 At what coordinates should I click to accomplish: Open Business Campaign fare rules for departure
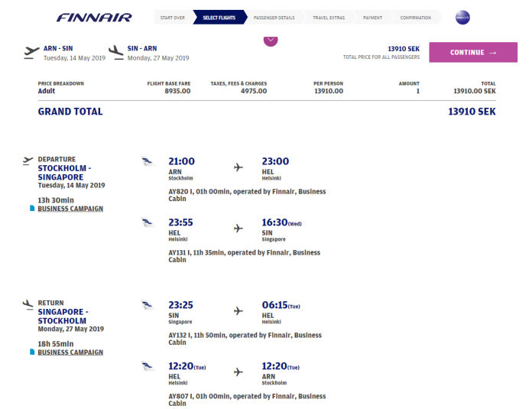(70, 209)
